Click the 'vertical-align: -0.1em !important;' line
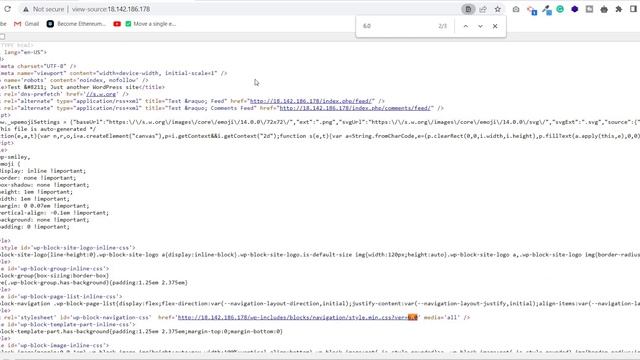The height and width of the screenshot is (360, 640). pyautogui.click(x=54, y=213)
